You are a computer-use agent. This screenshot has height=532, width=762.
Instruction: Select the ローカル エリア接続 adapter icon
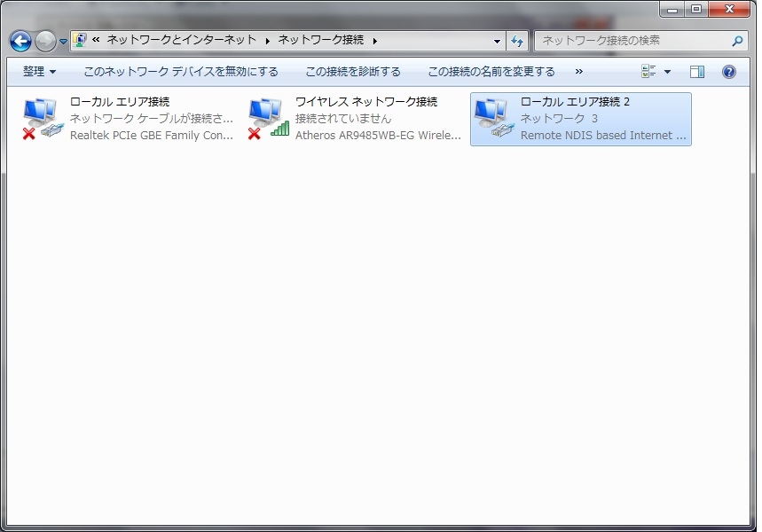click(43, 119)
